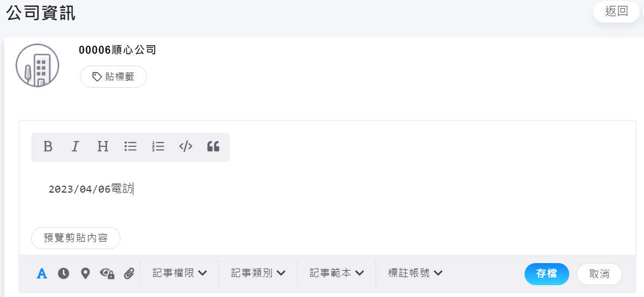Toggle the eye-with-lock privacy icon
The height and width of the screenshot is (297, 644).
[x=107, y=273]
